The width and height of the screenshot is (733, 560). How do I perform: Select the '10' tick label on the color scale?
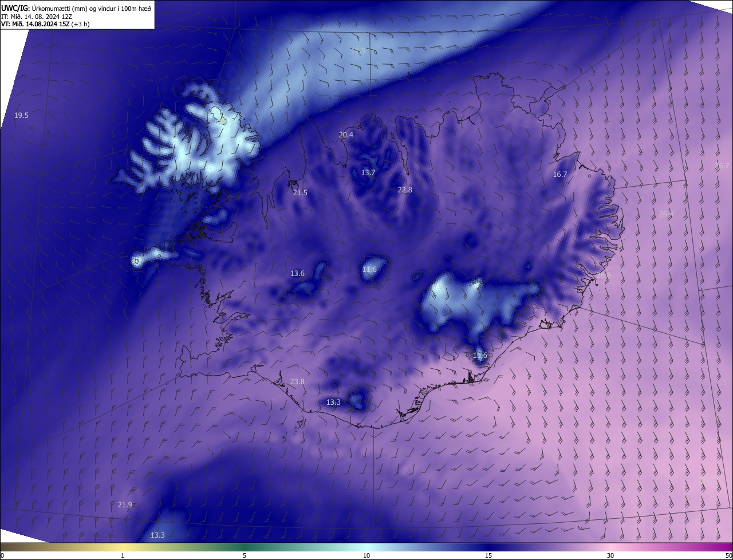click(366, 555)
